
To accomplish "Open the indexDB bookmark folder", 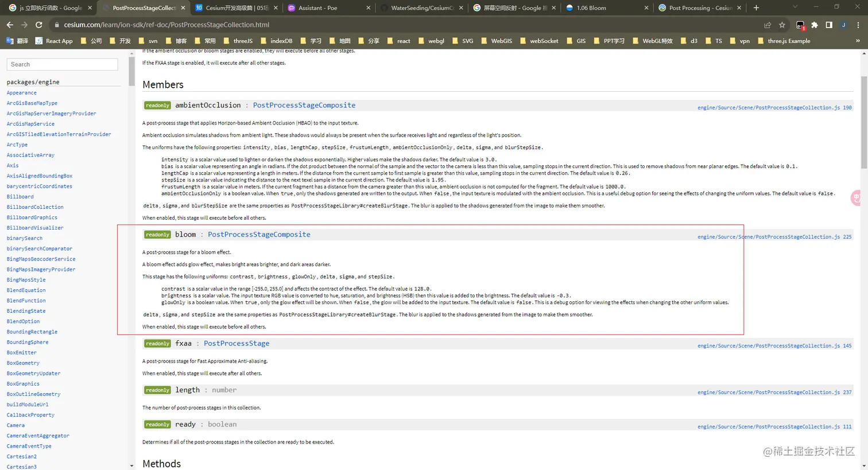I will coord(276,41).
